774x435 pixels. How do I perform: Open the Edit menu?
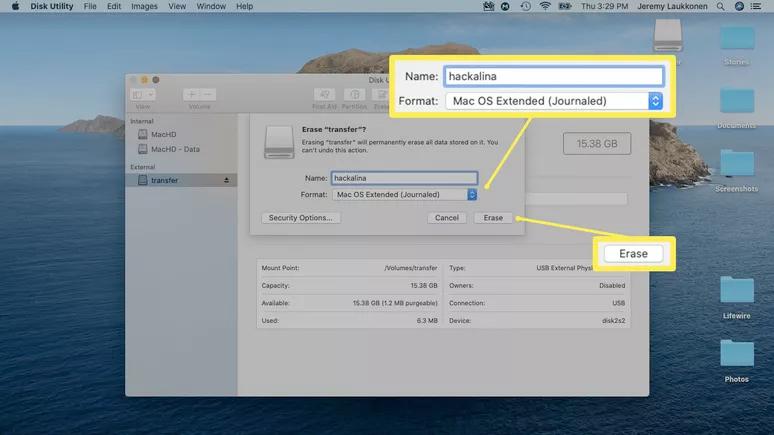click(114, 6)
